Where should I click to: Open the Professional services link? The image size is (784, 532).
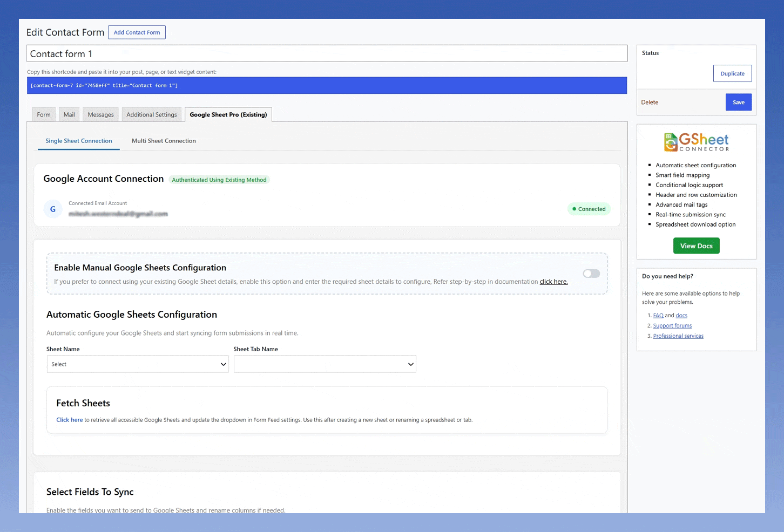point(678,336)
